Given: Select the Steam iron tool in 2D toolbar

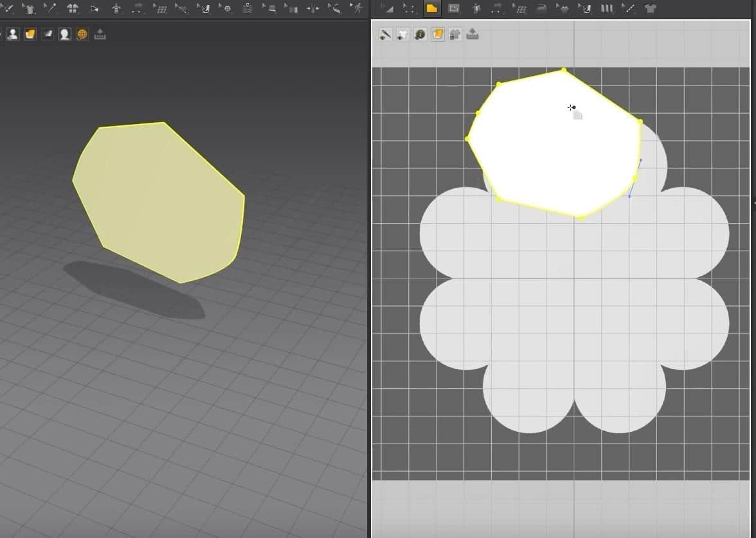Looking at the screenshot, I should [x=541, y=8].
